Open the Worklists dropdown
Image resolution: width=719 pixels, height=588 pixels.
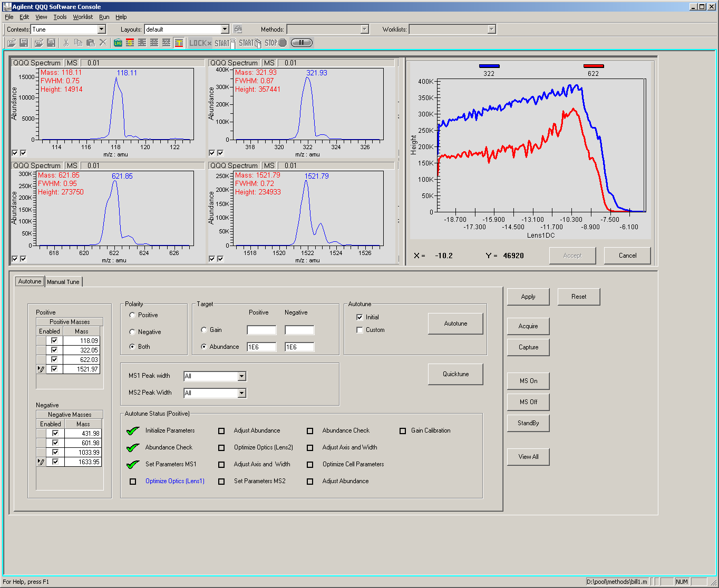pos(492,30)
